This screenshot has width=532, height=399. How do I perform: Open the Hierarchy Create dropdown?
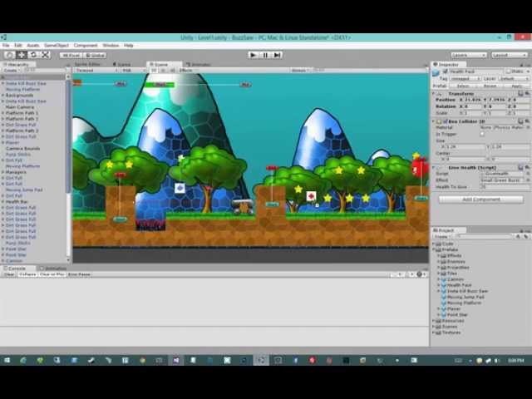coord(11,71)
